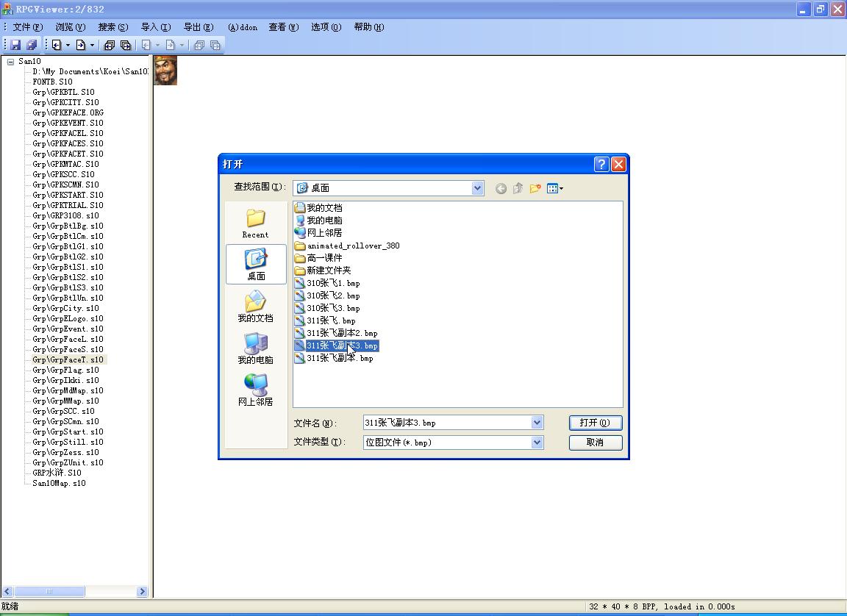
Task: Click the Save toolbar icon
Action: (15, 46)
